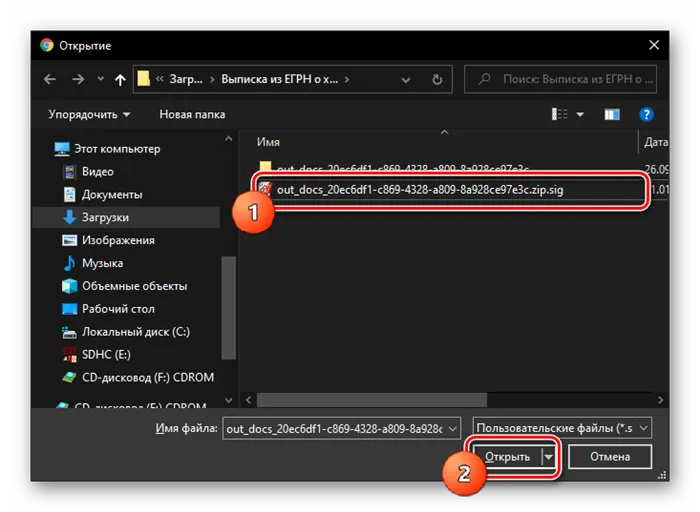Screen dimensions: 700x512
Task: Click the magnifier search icon
Action: [x=484, y=79]
